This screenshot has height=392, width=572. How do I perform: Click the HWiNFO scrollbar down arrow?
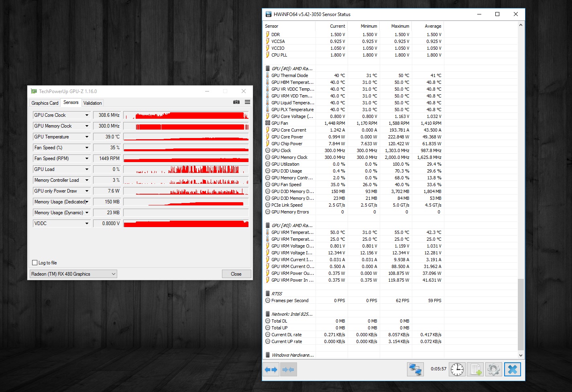pyautogui.click(x=521, y=355)
